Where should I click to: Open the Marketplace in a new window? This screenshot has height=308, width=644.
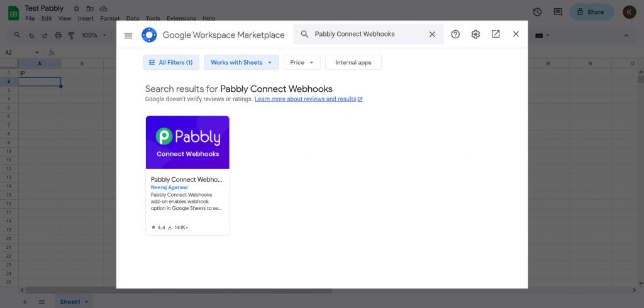click(496, 35)
